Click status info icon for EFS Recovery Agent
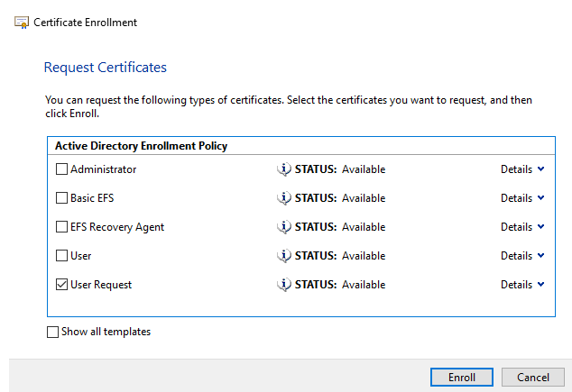 click(284, 227)
